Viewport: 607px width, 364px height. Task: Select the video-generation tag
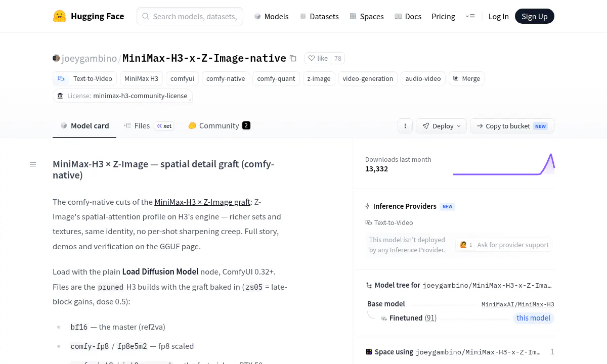click(x=368, y=78)
